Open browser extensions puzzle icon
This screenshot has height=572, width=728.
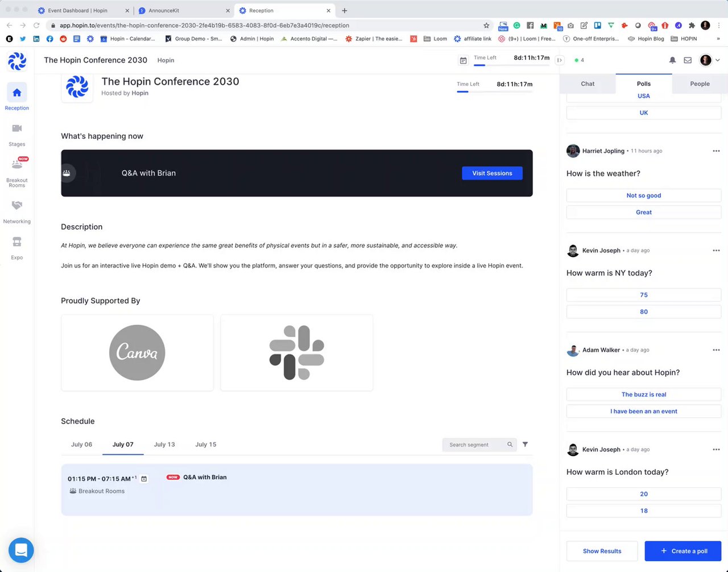point(692,25)
